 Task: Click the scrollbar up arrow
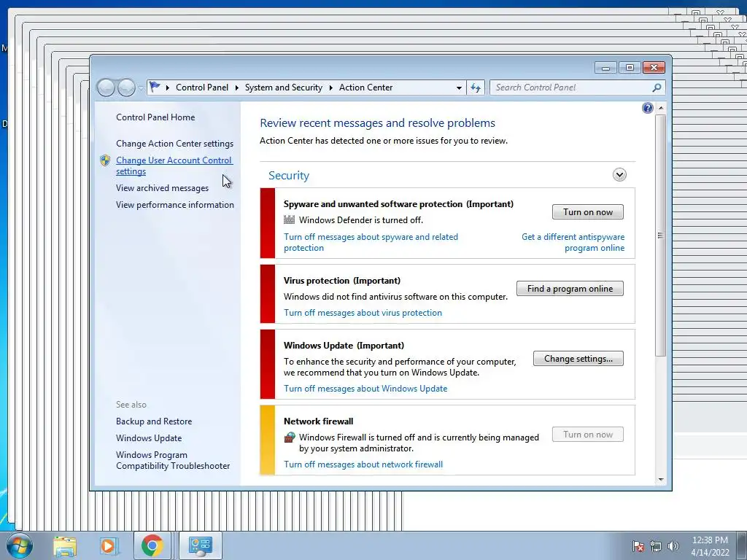(660, 108)
